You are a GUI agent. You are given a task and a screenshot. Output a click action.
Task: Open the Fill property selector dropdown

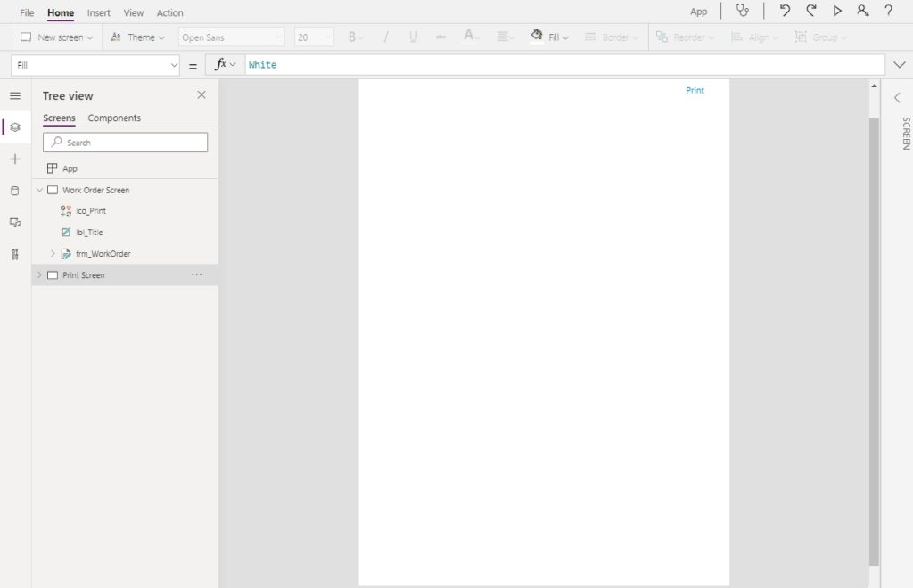point(95,65)
